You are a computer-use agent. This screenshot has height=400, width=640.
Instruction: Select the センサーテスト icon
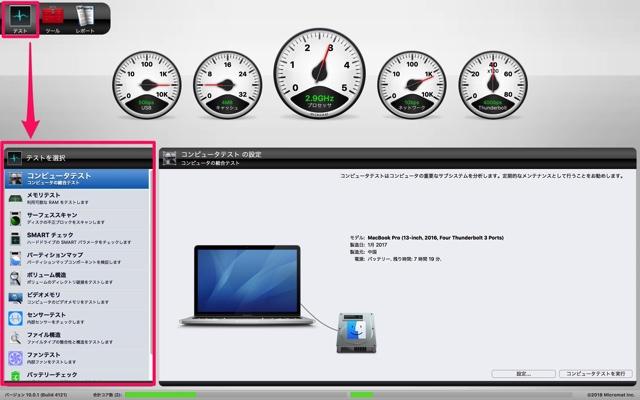[16, 318]
